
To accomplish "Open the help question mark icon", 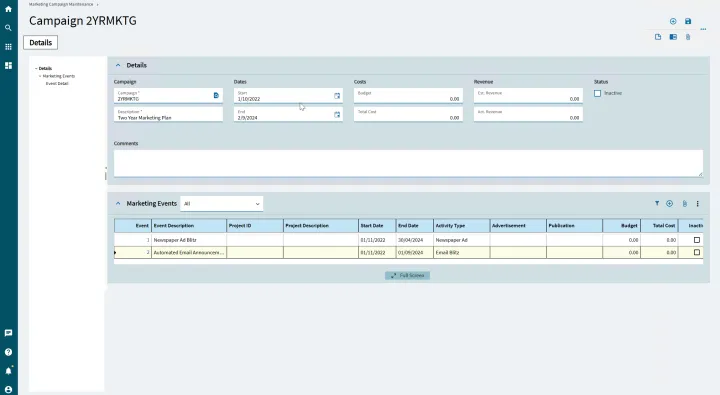I will 8,352.
